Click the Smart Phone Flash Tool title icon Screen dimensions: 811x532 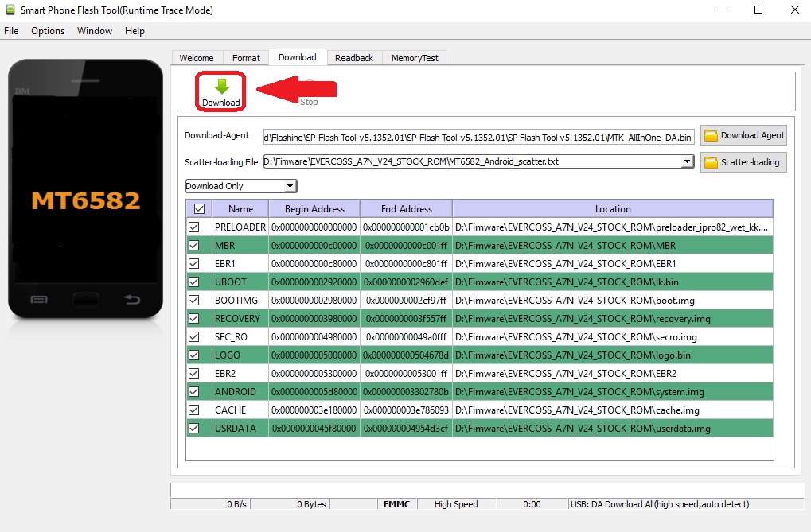point(10,10)
